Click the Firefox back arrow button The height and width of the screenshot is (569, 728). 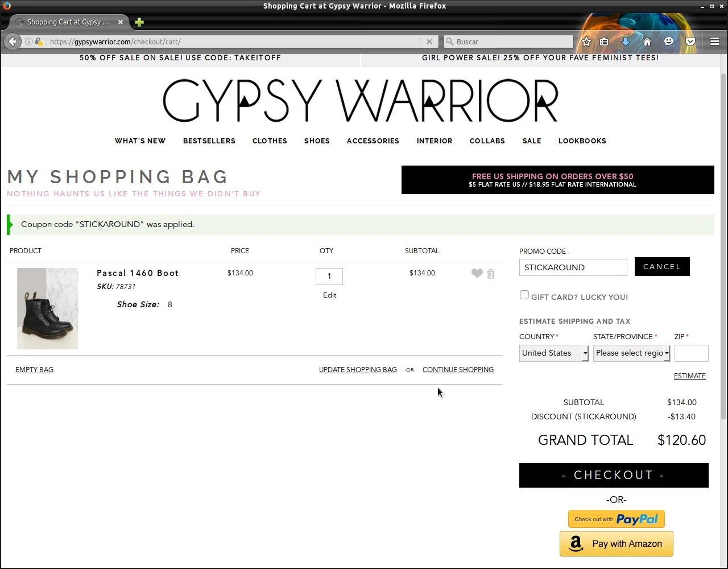point(13,42)
